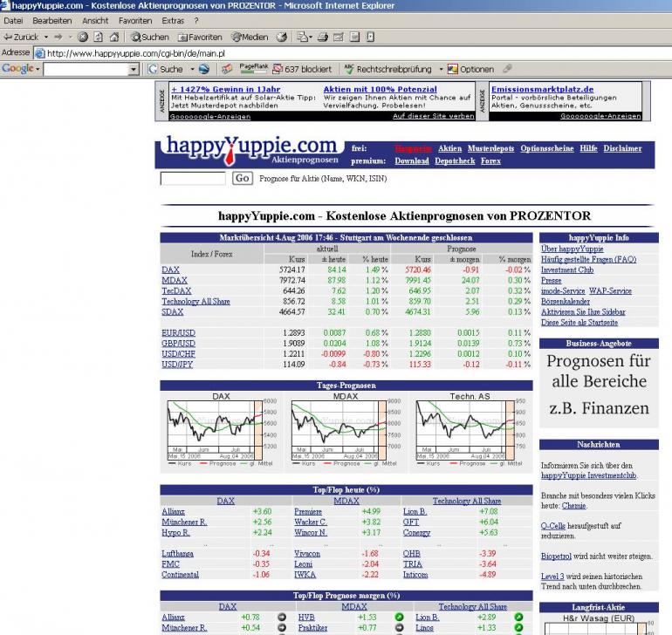The width and height of the screenshot is (672, 635).
Task: Open the TecDAX index link
Action: [x=176, y=291]
